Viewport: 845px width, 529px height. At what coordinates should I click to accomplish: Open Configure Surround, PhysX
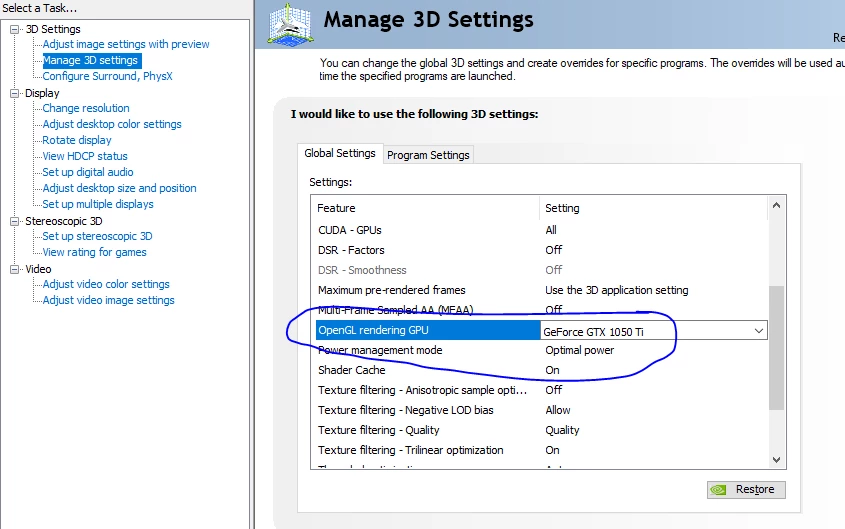point(107,76)
